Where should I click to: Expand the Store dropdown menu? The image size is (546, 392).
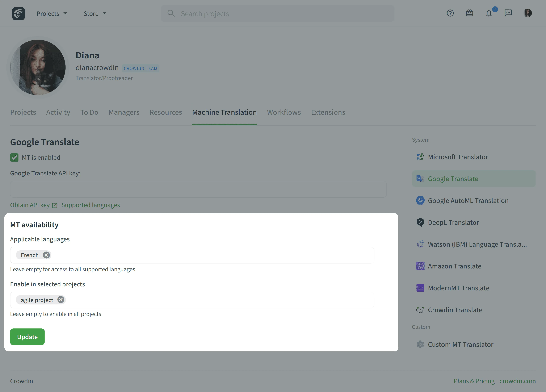[95, 13]
